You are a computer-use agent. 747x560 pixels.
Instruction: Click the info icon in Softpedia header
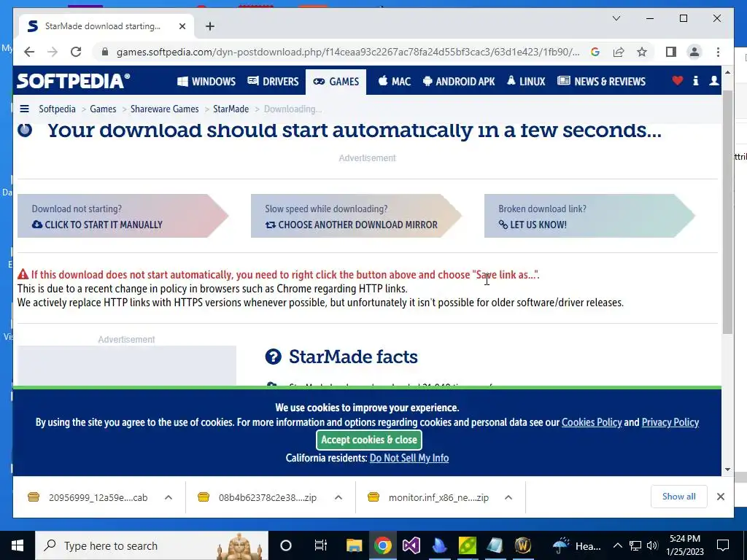[695, 81]
